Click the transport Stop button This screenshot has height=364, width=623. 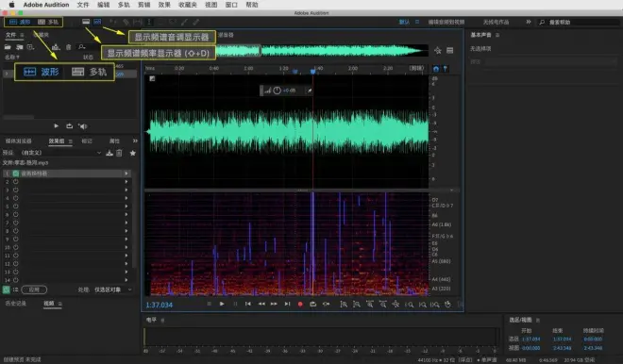pyautogui.click(x=209, y=304)
